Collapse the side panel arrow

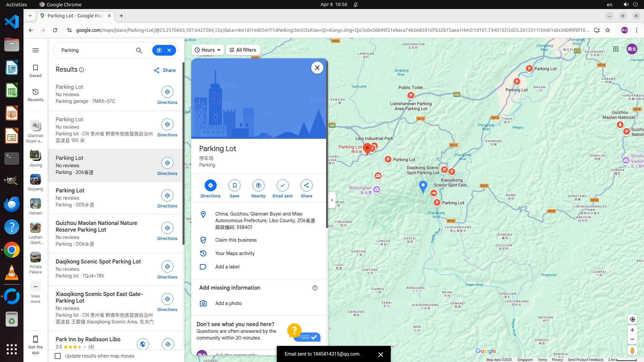point(332,200)
